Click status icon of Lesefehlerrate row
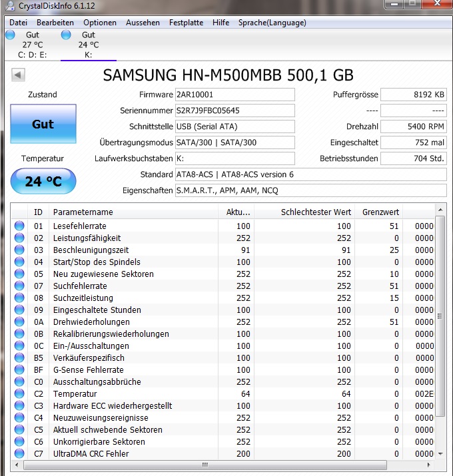The width and height of the screenshot is (453, 476). 19,226
